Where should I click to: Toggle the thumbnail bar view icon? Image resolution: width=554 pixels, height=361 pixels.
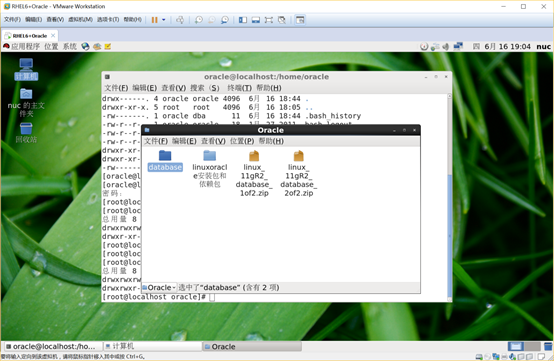tap(256, 20)
